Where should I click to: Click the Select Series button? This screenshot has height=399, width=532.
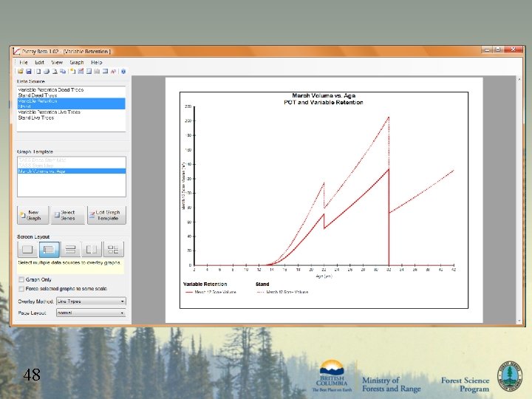pyautogui.click(x=67, y=215)
